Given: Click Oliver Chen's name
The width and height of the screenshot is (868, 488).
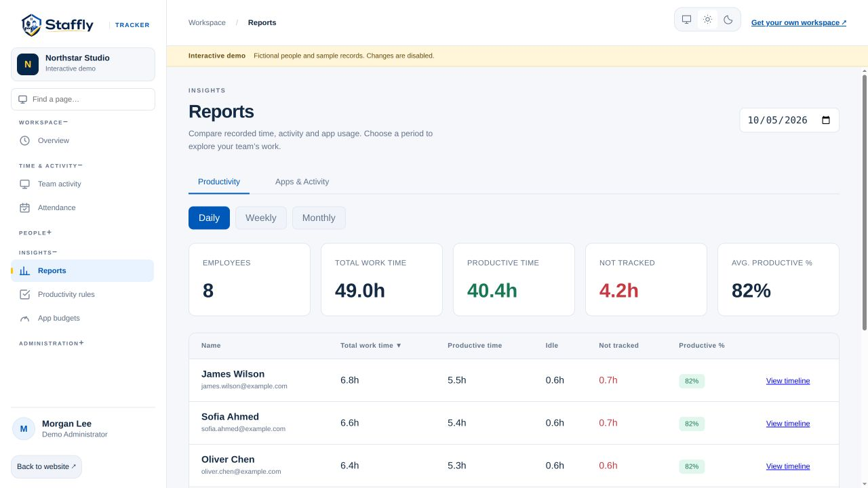Looking at the screenshot, I should pos(228,460).
